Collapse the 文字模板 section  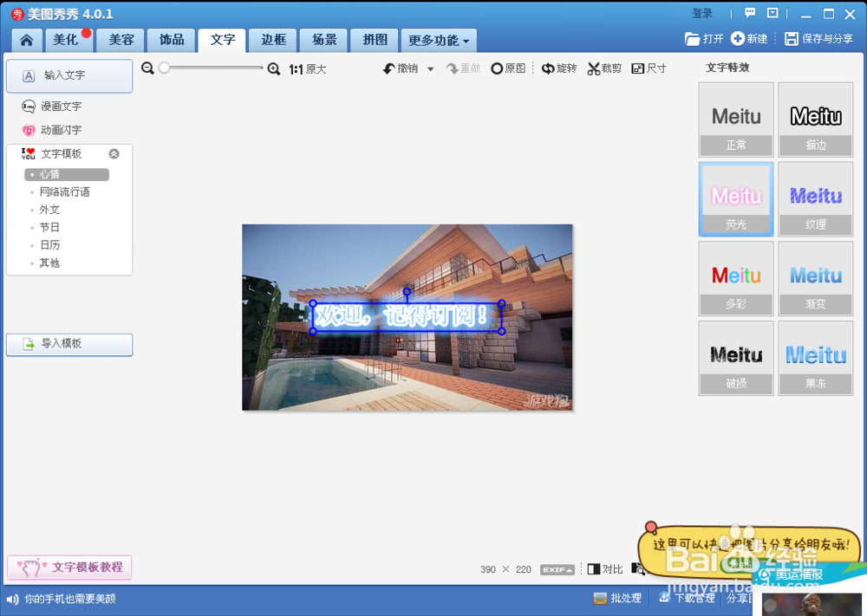tap(114, 153)
